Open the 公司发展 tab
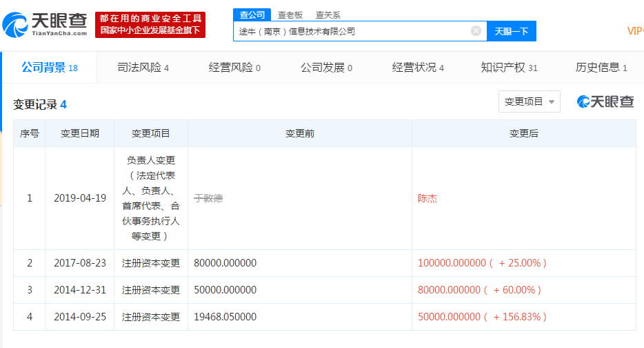This screenshot has width=644, height=348. (327, 68)
